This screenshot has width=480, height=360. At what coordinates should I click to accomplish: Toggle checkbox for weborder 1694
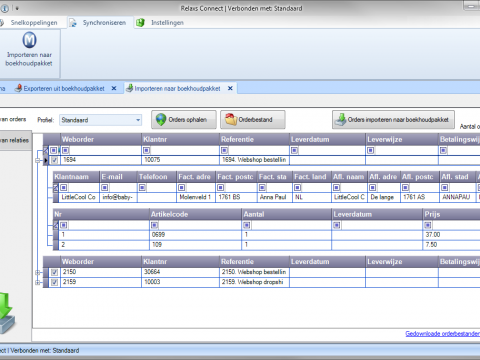click(55, 160)
